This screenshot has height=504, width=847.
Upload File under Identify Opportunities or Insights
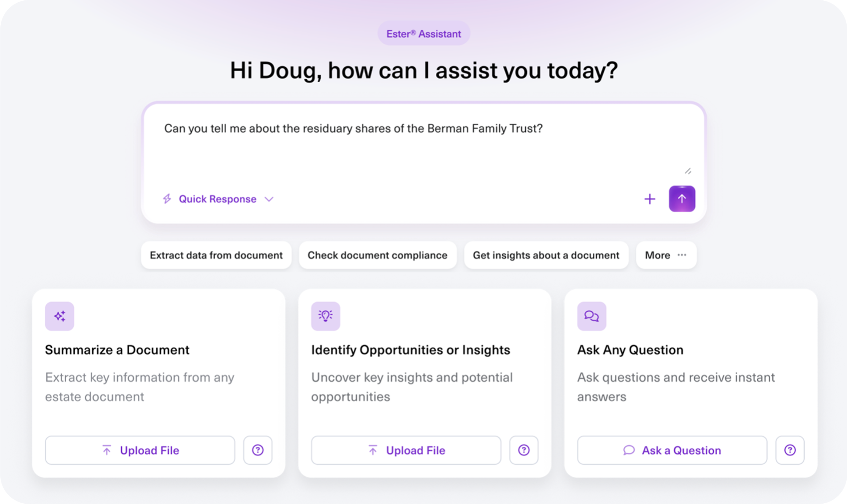[406, 450]
